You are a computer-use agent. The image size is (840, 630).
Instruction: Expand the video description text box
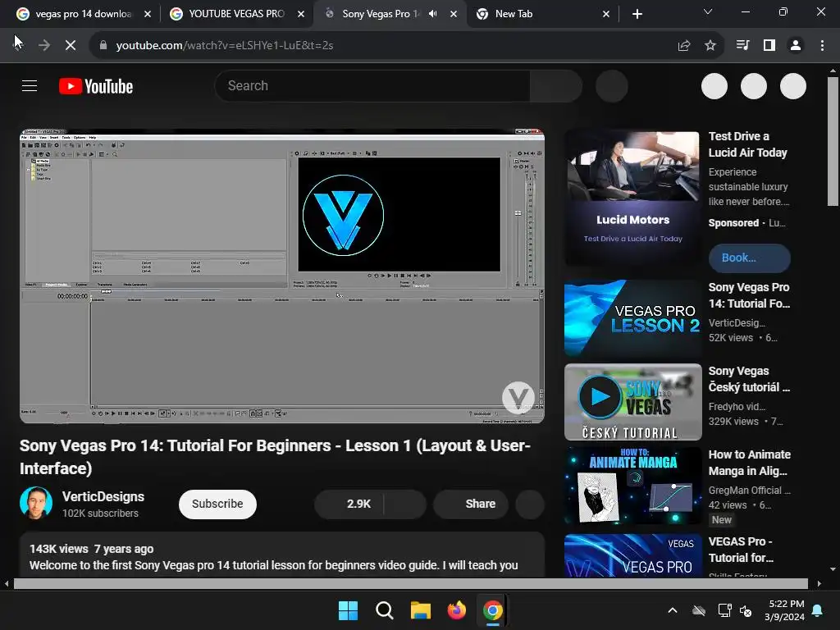282,555
